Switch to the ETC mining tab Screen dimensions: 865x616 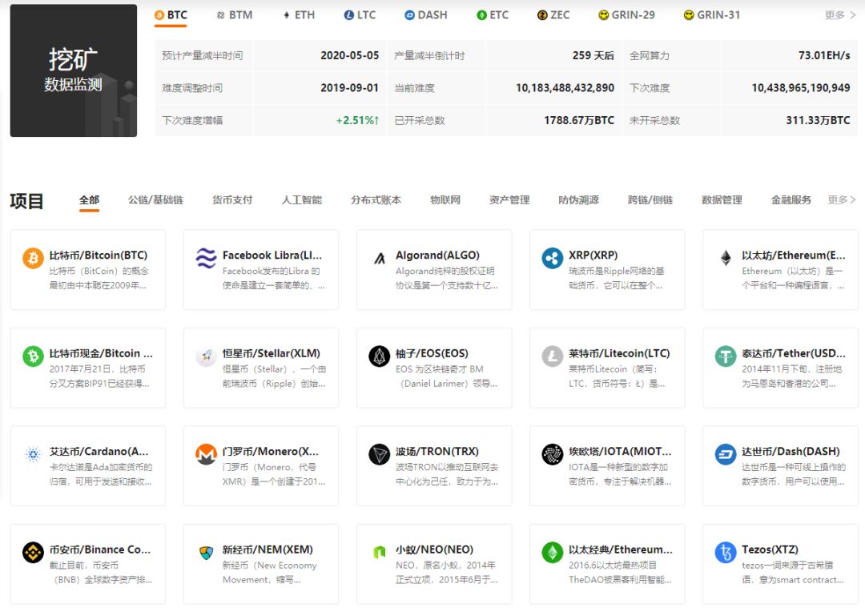point(493,15)
